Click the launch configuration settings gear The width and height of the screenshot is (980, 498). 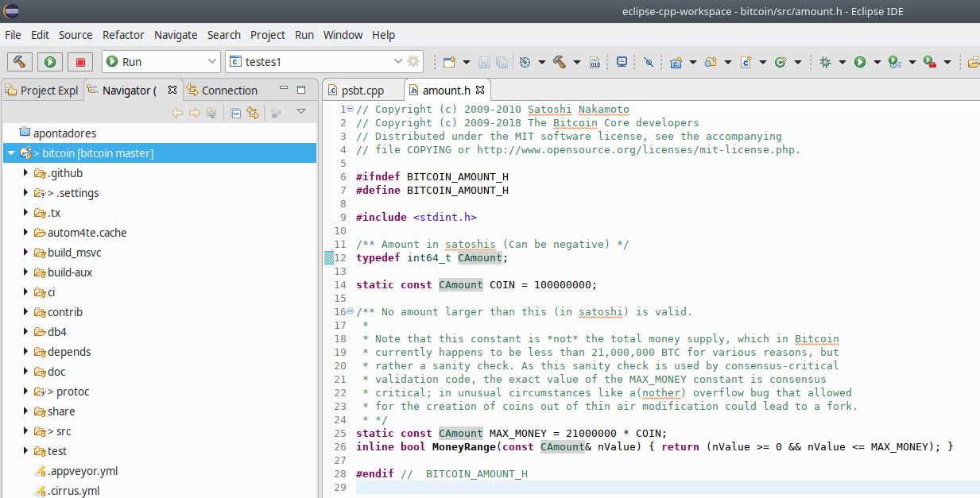(413, 61)
